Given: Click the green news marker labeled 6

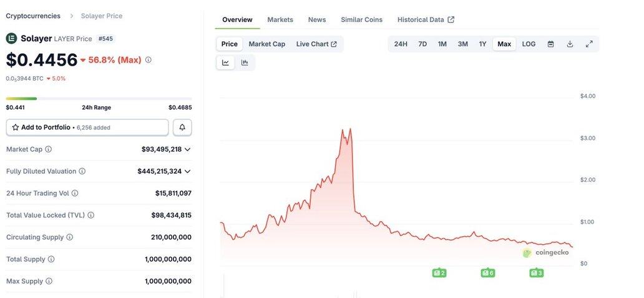Looking at the screenshot, I should [x=487, y=273].
